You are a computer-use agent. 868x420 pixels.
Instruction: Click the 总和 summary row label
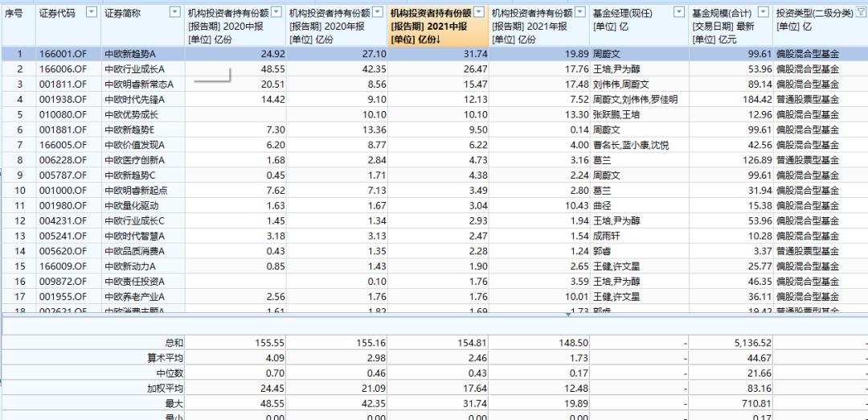tap(174, 344)
